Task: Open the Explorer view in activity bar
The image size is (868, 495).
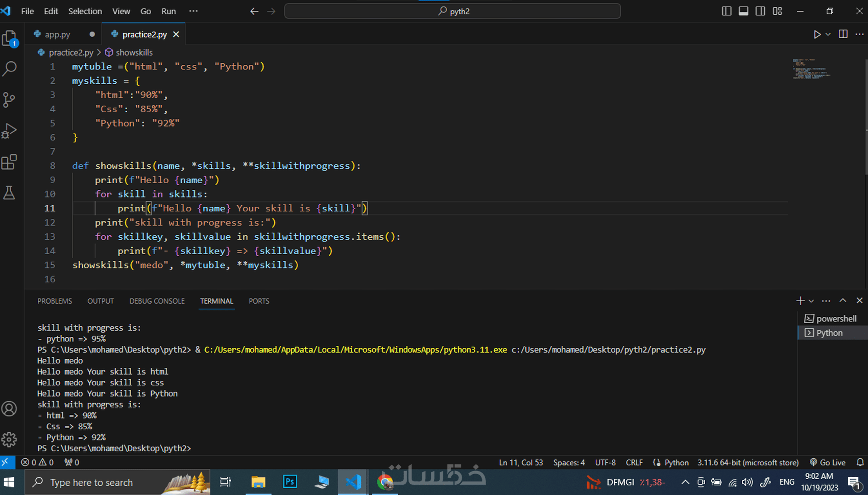Action: (10, 38)
